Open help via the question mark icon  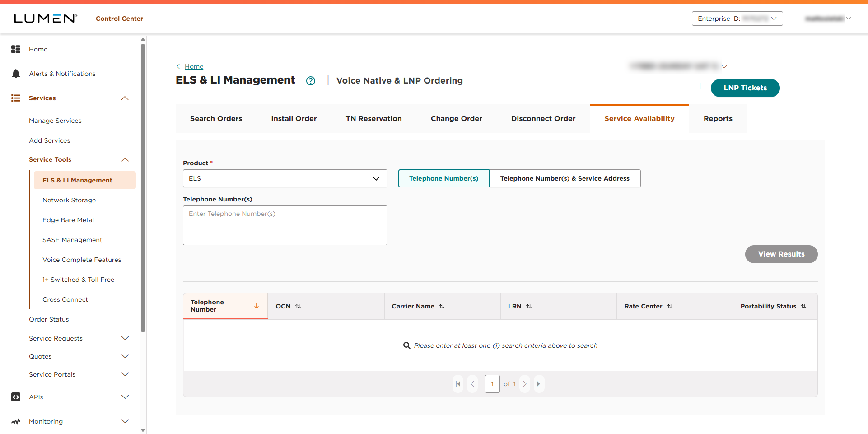pyautogui.click(x=311, y=80)
